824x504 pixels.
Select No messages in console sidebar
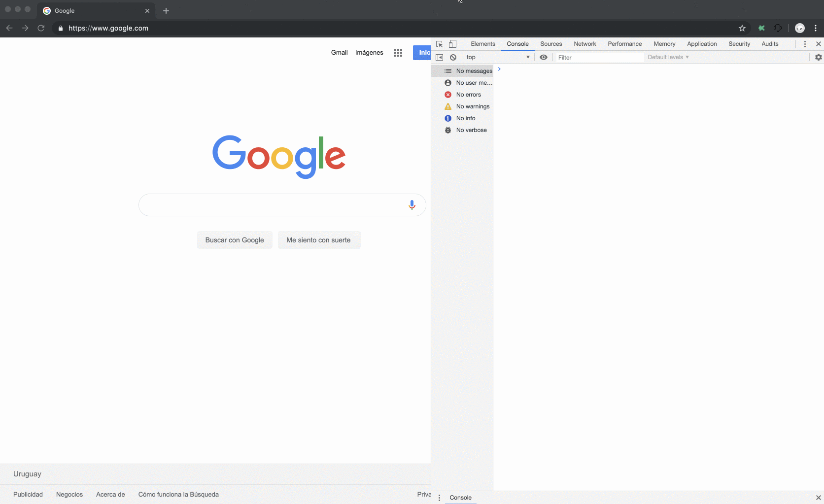(x=462, y=71)
